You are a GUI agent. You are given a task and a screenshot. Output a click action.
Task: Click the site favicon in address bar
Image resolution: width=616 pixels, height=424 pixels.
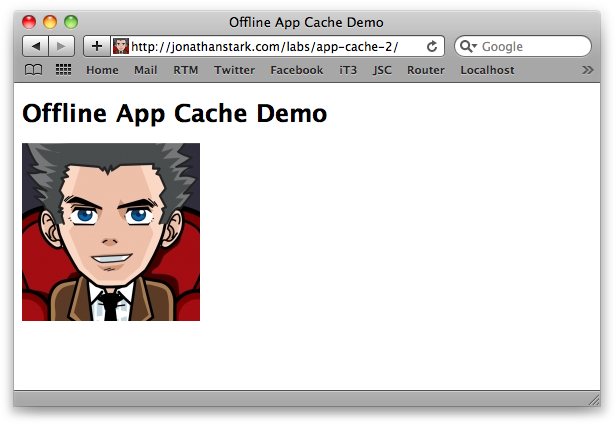pyautogui.click(x=121, y=46)
